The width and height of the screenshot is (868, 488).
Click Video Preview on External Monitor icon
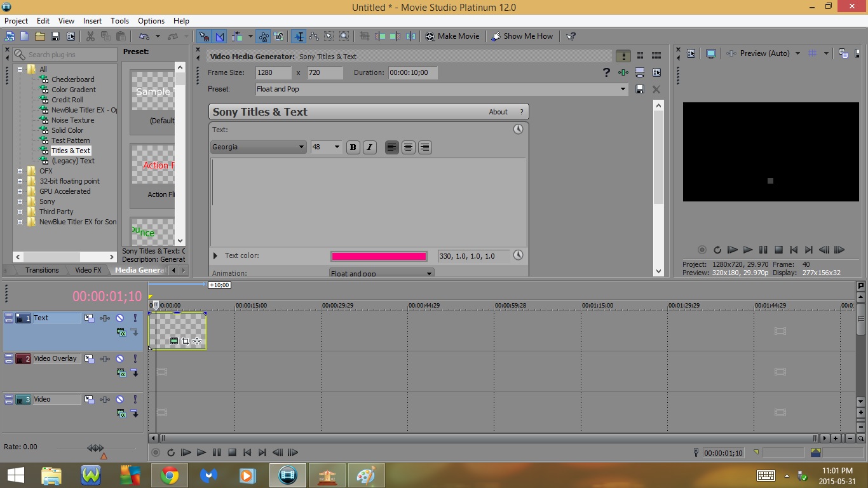(x=711, y=53)
